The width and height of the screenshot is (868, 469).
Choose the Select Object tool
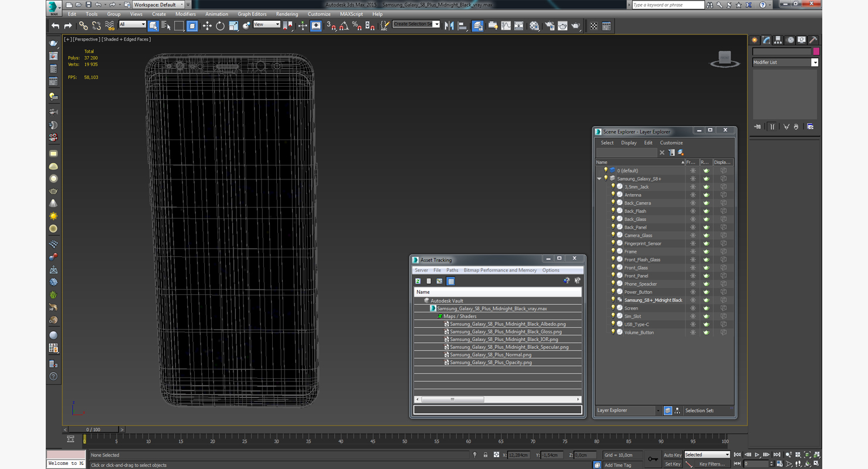click(x=153, y=26)
